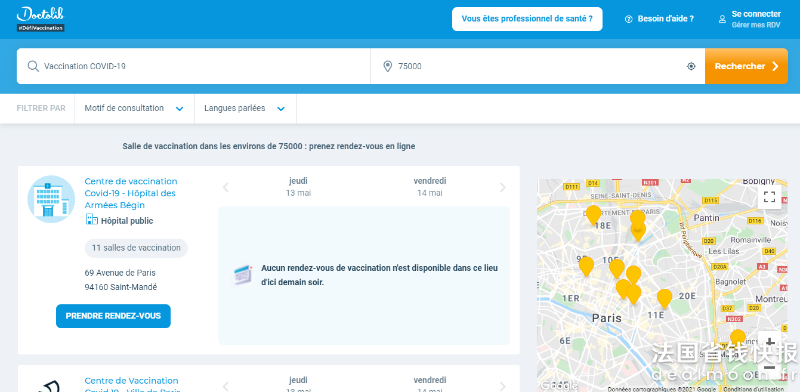Click the 75000 location field
800x392 pixels.
(538, 66)
